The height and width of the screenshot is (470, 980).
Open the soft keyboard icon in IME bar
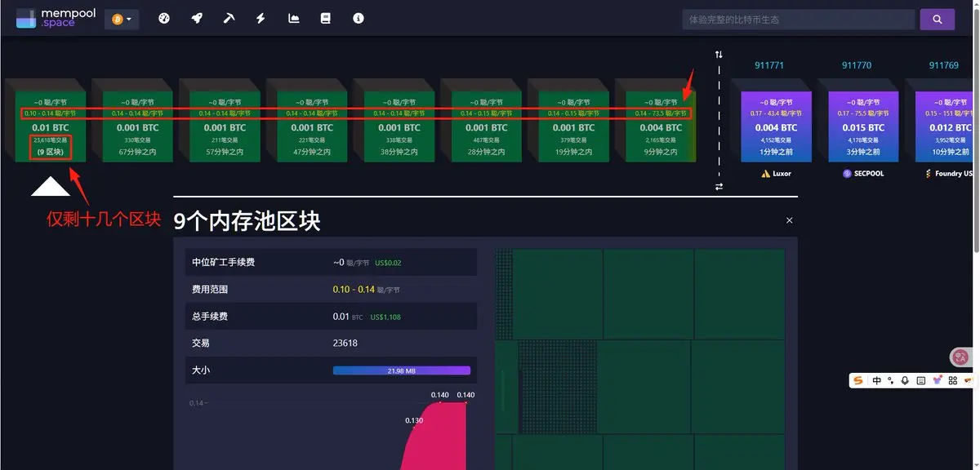(x=920, y=380)
